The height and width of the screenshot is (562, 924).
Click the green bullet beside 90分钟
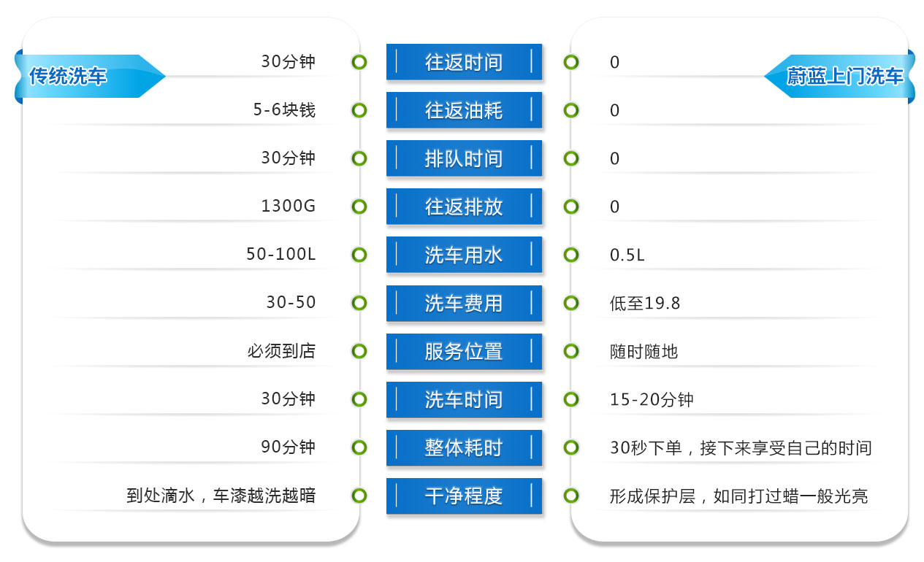pos(359,447)
